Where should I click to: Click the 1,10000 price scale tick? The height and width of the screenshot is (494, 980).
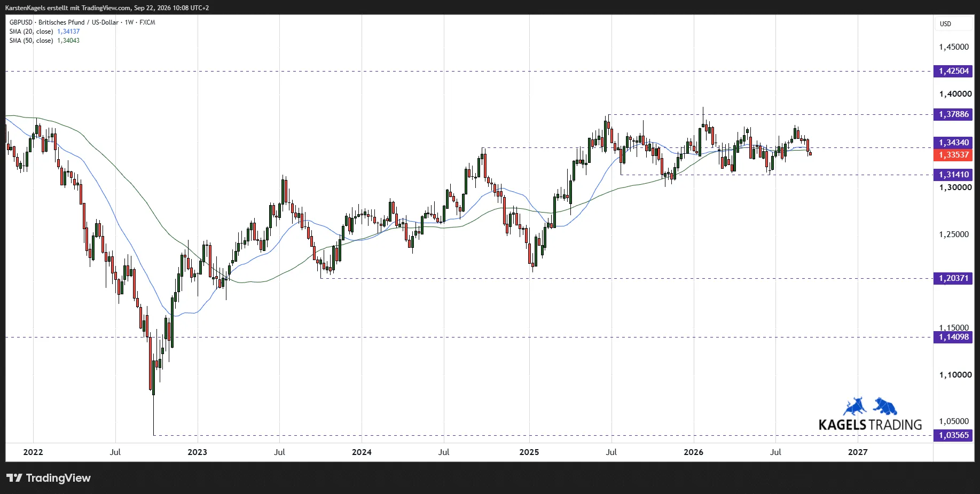point(955,375)
